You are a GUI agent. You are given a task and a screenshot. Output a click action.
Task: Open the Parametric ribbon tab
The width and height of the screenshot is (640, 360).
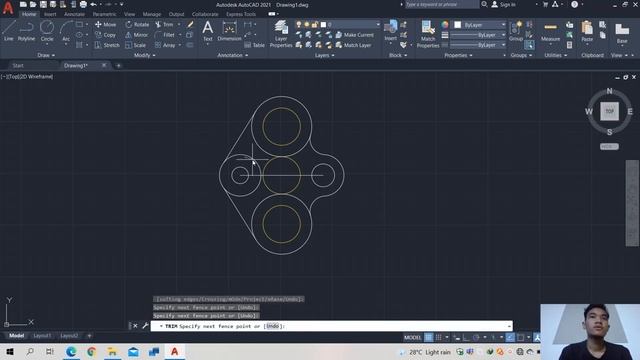[104, 14]
